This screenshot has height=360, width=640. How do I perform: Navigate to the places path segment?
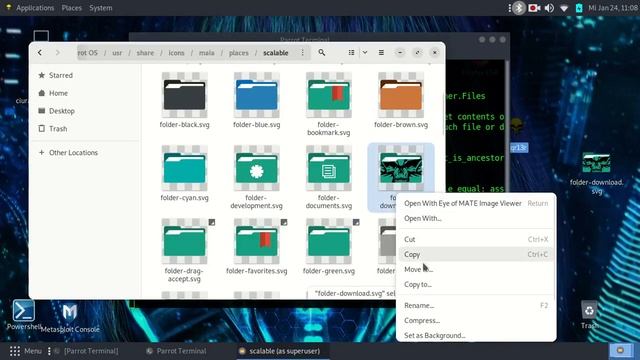click(x=239, y=53)
